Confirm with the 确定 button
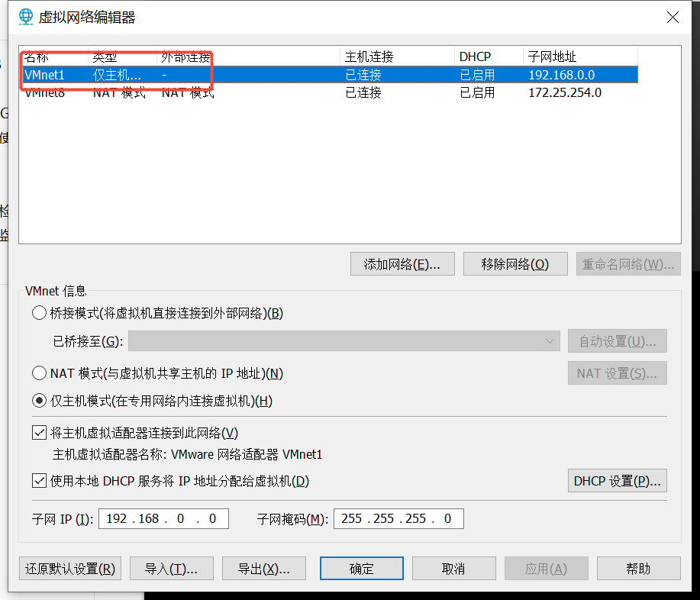The image size is (700, 600). [362, 568]
